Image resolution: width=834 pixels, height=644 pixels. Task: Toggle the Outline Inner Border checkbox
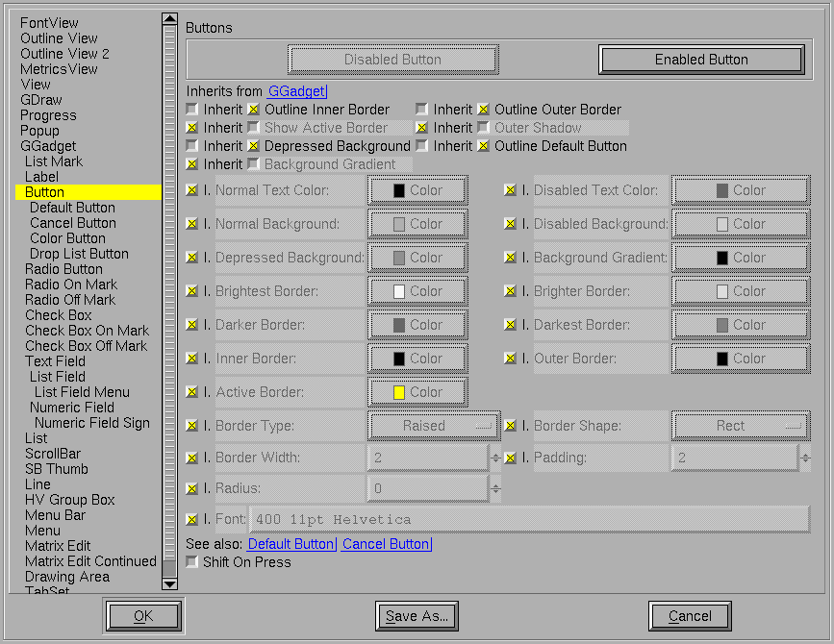click(x=254, y=110)
